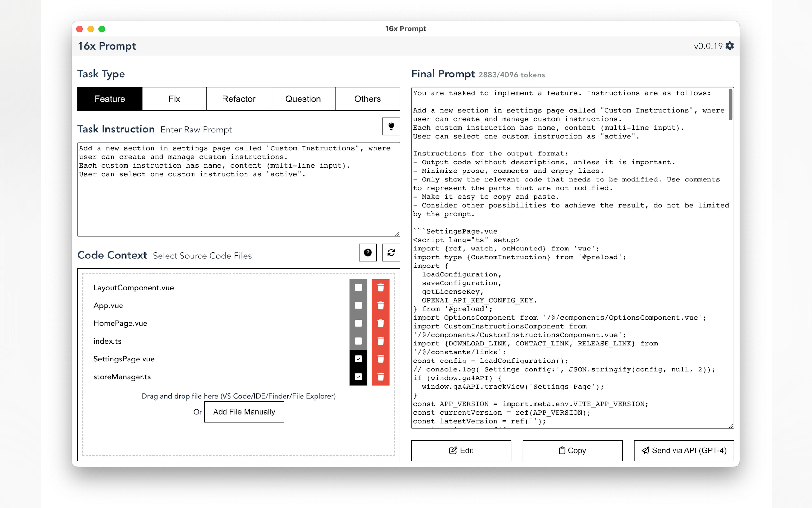Screen dimensions: 812x508
Task: Click Add File Manually button
Action: pos(244,412)
